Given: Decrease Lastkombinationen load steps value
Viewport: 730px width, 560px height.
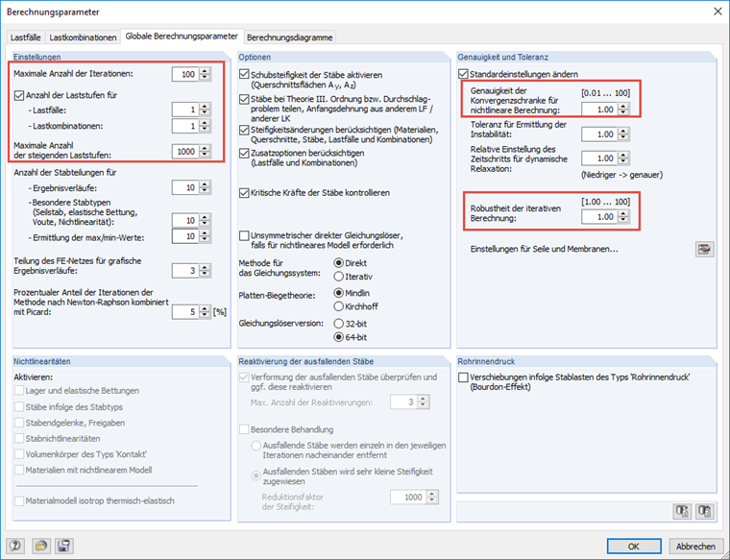Looking at the screenshot, I should tap(205, 129).
